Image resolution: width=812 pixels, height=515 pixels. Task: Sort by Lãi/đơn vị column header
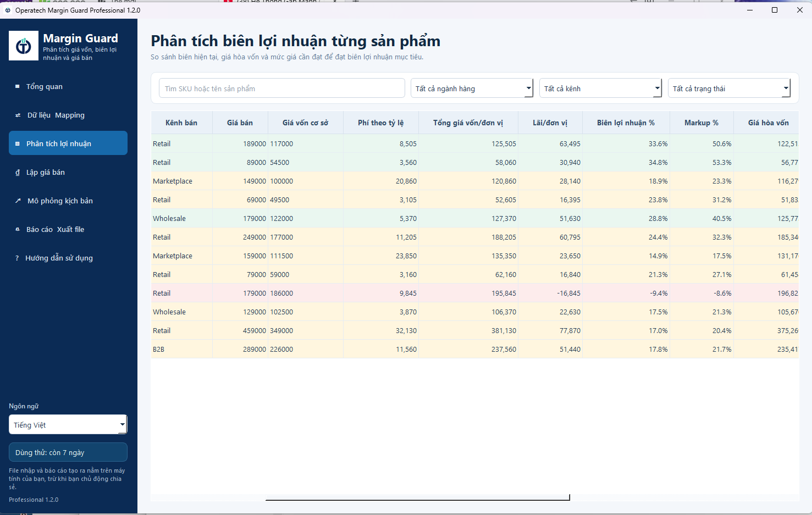550,123
